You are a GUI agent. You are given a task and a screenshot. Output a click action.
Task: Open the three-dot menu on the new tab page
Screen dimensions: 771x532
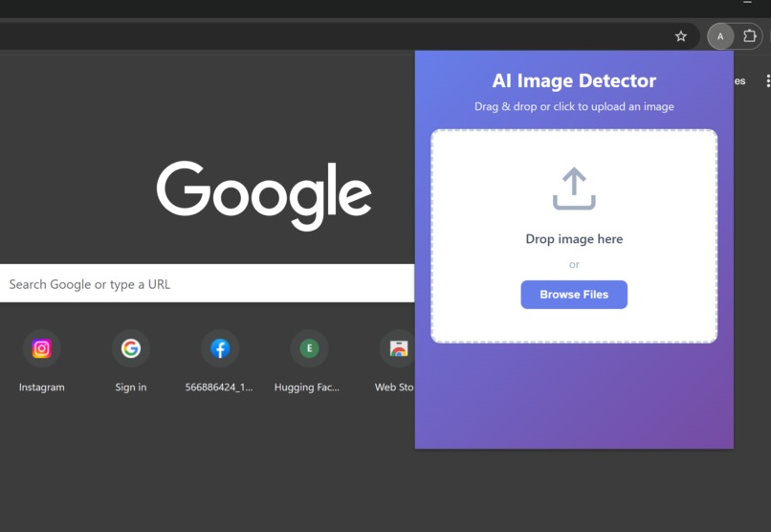[767, 81]
